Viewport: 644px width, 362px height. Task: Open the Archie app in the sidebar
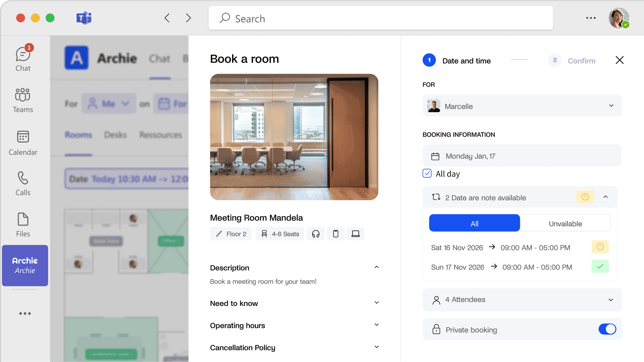pos(25,265)
